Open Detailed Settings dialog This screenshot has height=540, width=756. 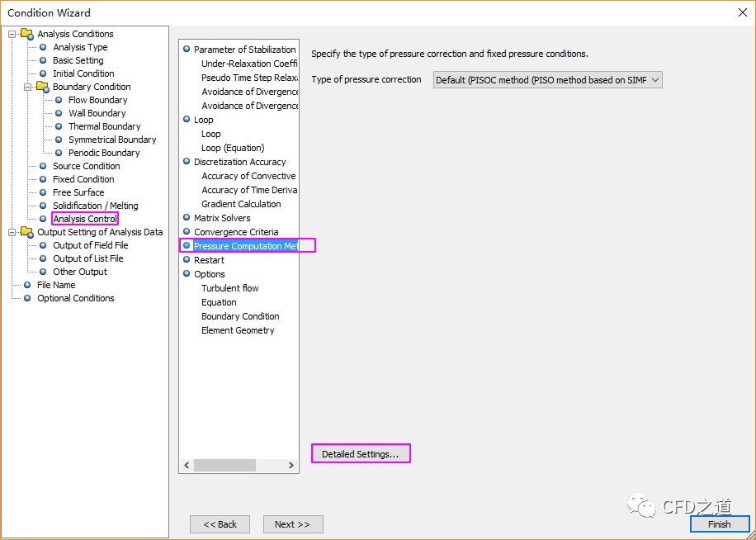point(360,454)
